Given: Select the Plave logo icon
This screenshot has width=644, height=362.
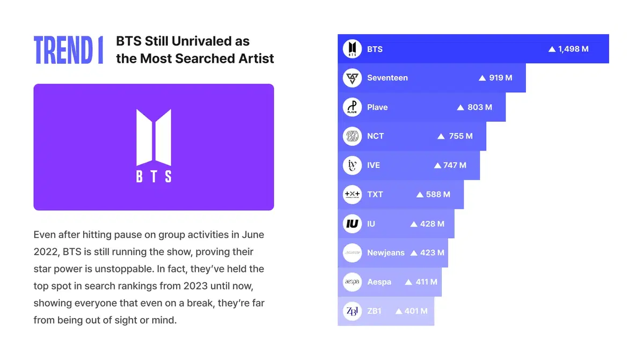Looking at the screenshot, I should [x=352, y=107].
